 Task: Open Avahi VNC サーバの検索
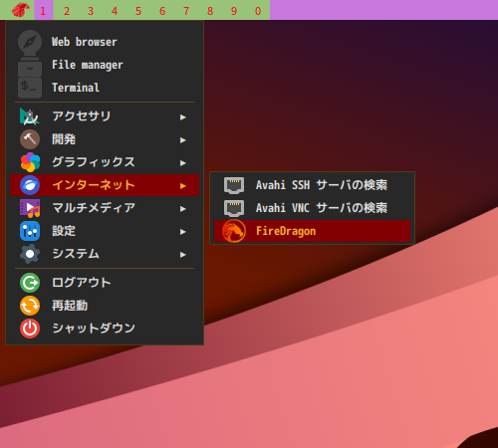[312, 208]
